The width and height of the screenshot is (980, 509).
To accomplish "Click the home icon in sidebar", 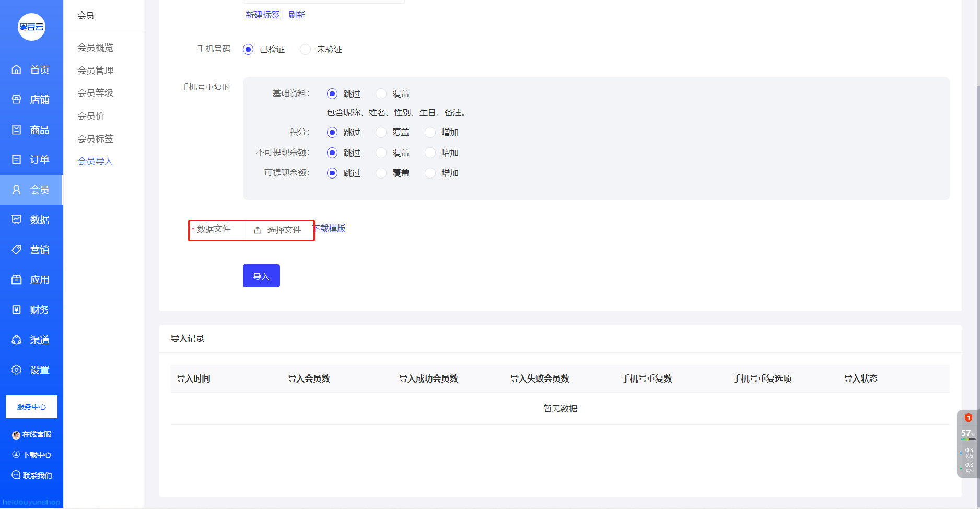I will coord(17,69).
